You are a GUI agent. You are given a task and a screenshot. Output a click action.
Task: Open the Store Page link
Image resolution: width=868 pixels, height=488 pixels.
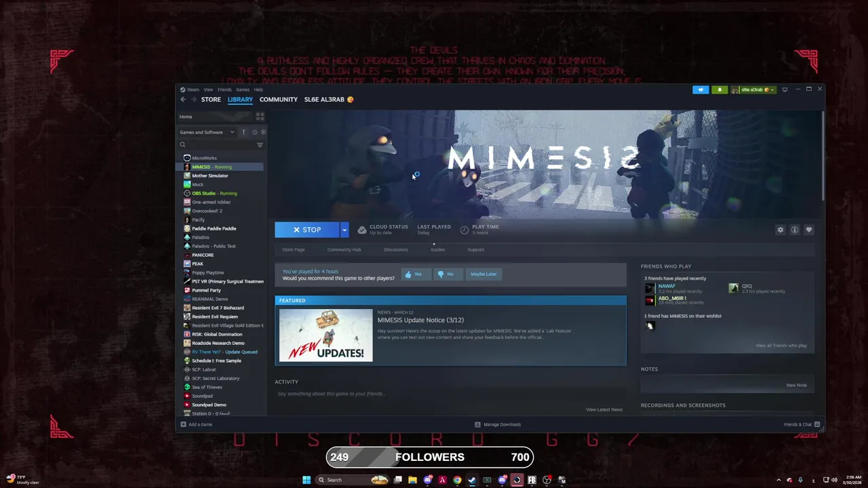point(294,249)
